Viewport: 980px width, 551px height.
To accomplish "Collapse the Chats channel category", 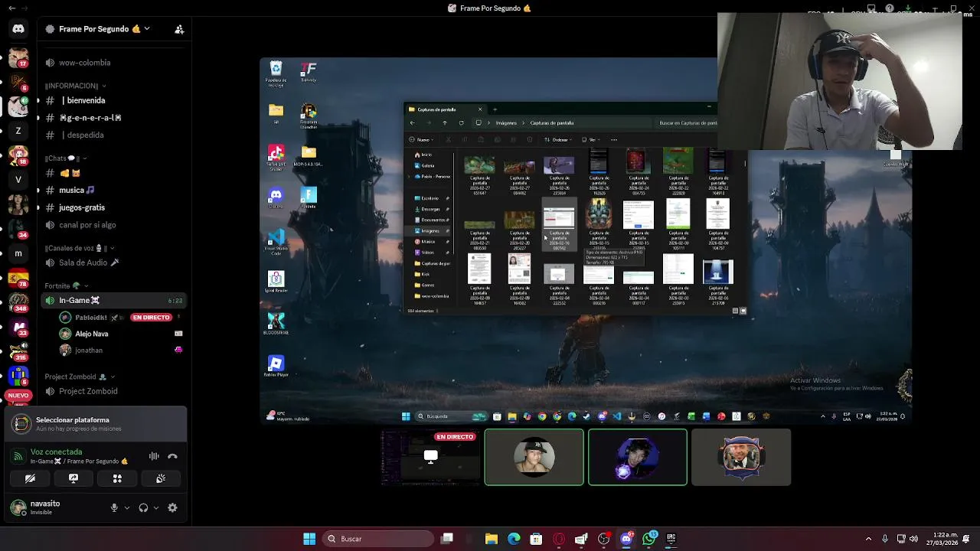I will pos(64,158).
